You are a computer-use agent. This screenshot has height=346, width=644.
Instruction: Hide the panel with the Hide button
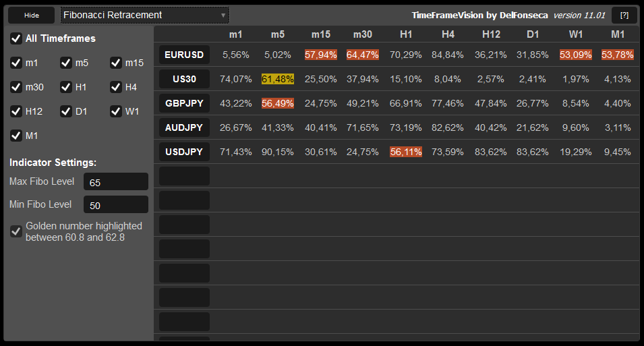tap(32, 16)
